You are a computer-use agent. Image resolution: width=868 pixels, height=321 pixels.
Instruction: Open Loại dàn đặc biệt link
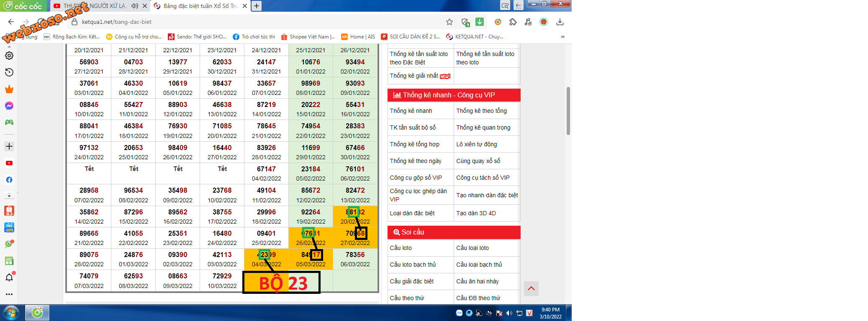[412, 213]
